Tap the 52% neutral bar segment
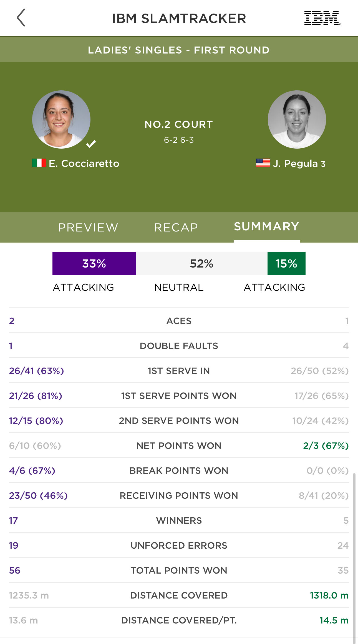358x644 pixels. (202, 263)
